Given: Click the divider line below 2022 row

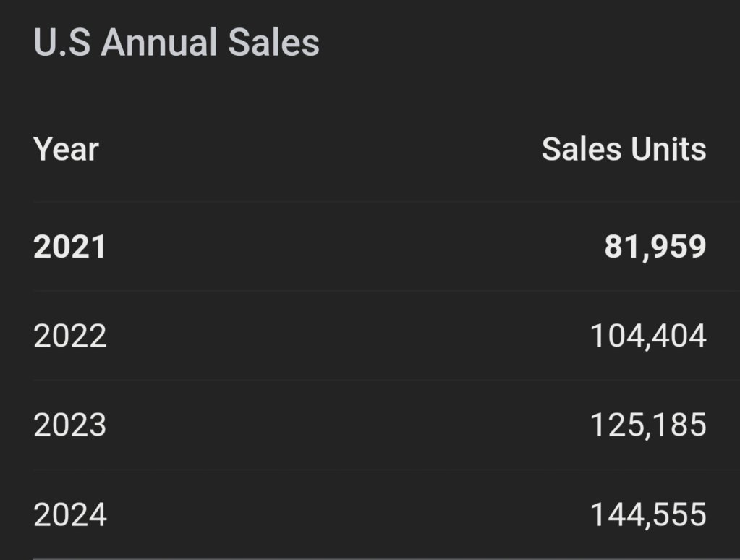Looking at the screenshot, I should [x=386, y=380].
